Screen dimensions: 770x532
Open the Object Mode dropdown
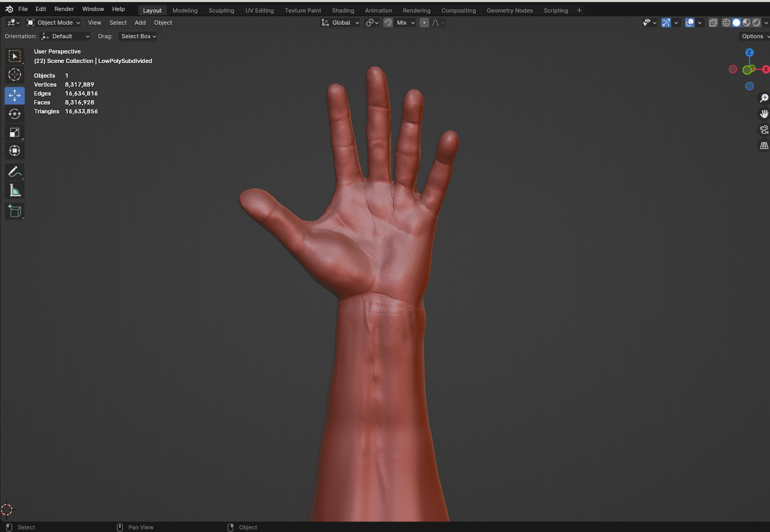coord(54,23)
